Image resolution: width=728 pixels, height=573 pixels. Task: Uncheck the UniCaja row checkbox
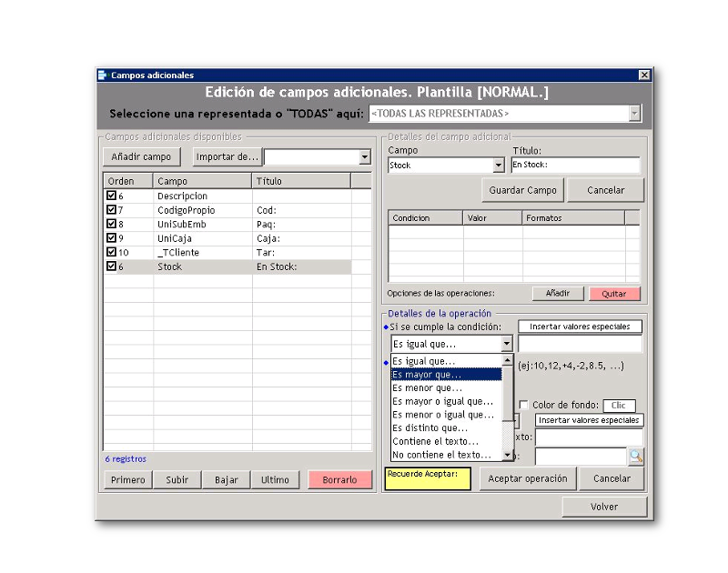click(111, 238)
